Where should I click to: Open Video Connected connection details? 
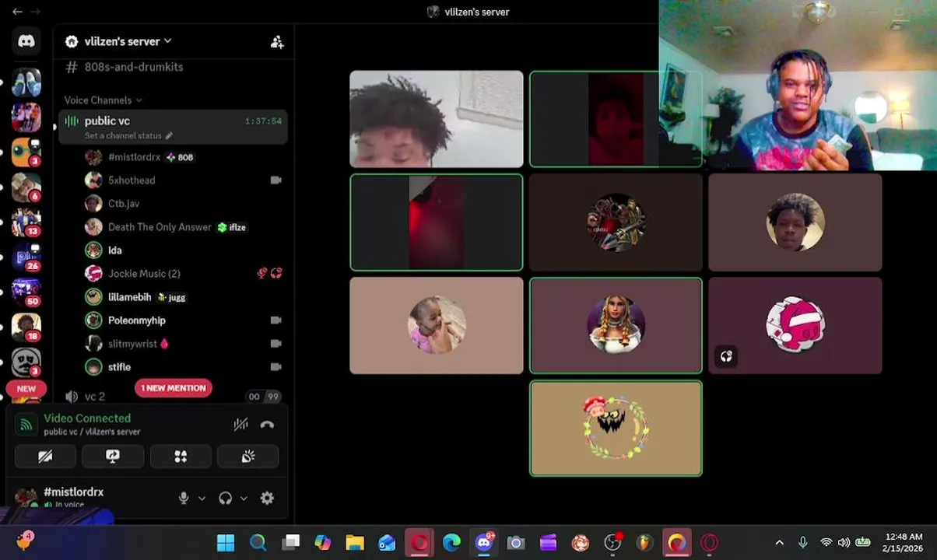(87, 418)
